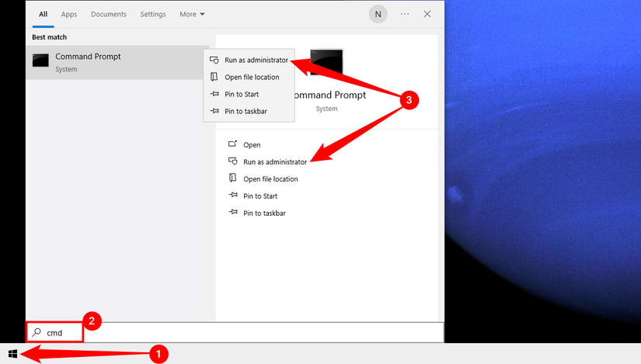Click Run as administrator in right pane
The width and height of the screenshot is (641, 364).
point(274,161)
